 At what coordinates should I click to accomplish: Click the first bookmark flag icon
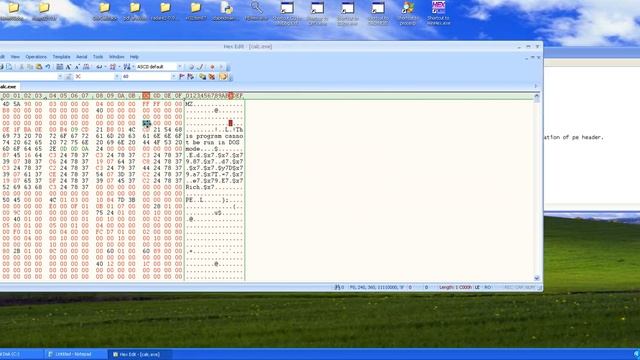tap(182, 76)
